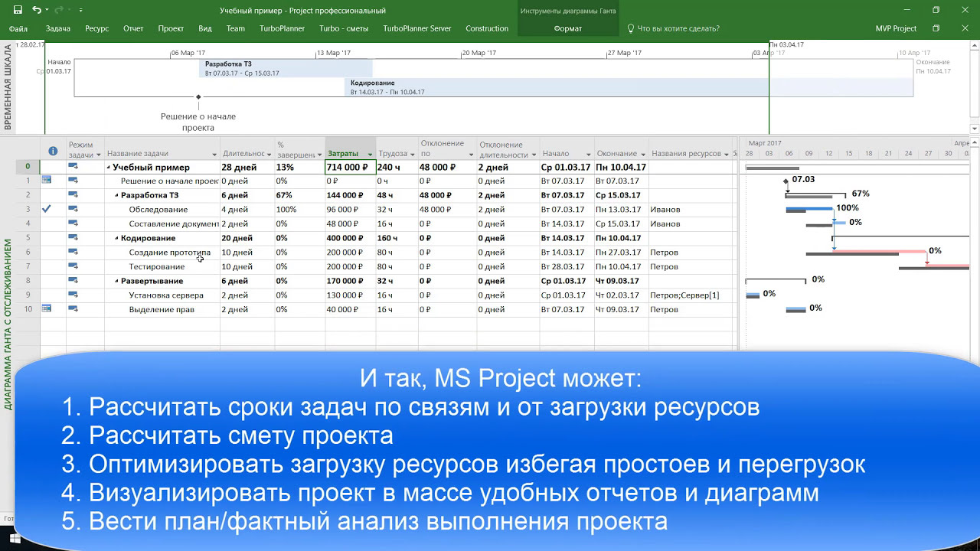
Task: Click the Обследование 100% Gantt bar
Action: [809, 208]
